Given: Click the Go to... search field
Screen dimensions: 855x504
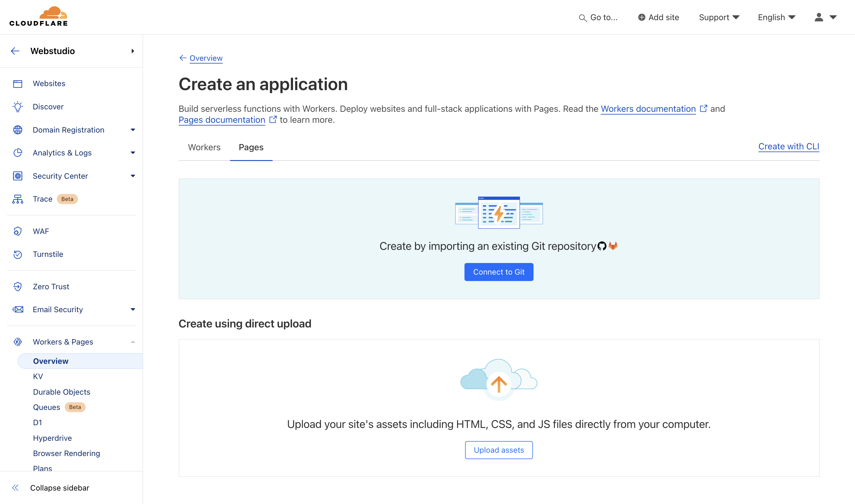Looking at the screenshot, I should (598, 17).
